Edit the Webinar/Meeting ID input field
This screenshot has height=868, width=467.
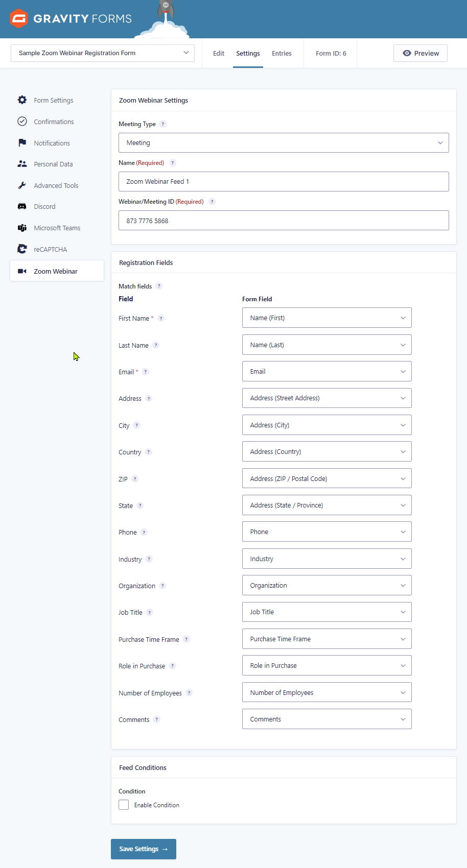[x=284, y=220]
